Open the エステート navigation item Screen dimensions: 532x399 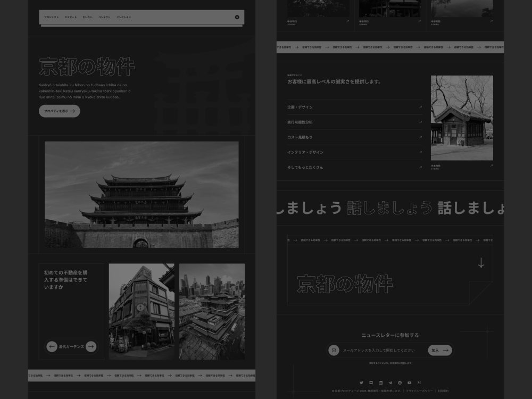tap(71, 17)
